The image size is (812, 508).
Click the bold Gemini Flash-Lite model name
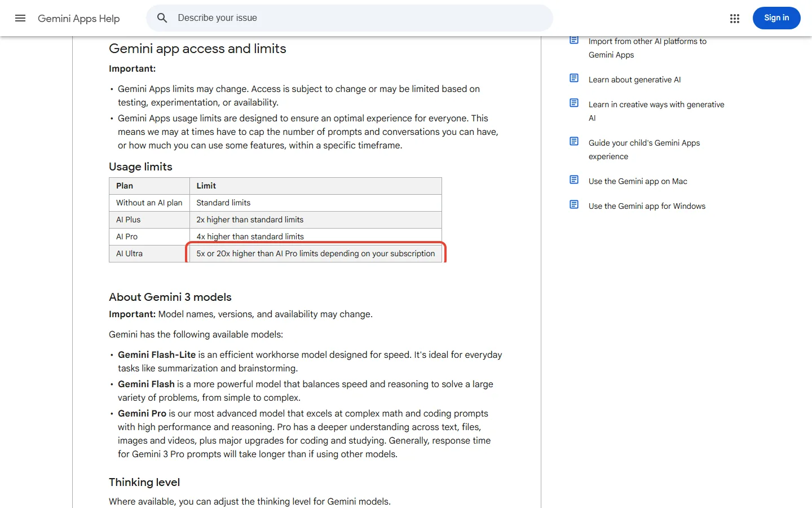157,354
